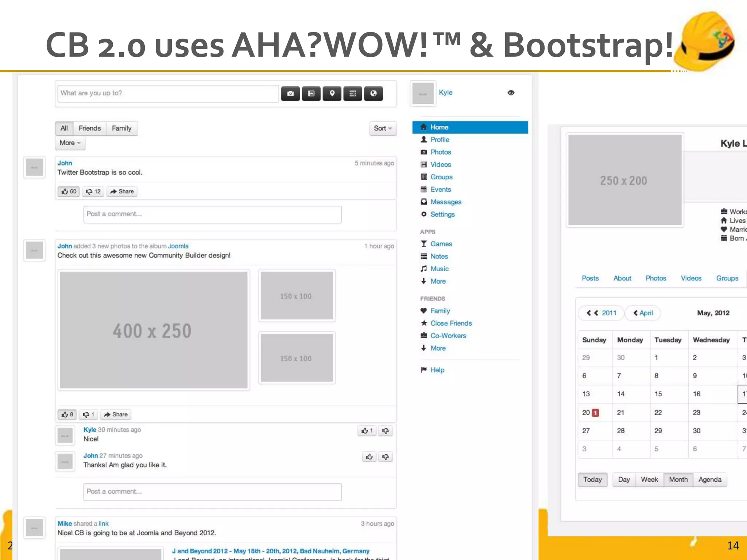Open Home in the sidebar menu
The height and width of the screenshot is (560, 747).
coord(470,127)
